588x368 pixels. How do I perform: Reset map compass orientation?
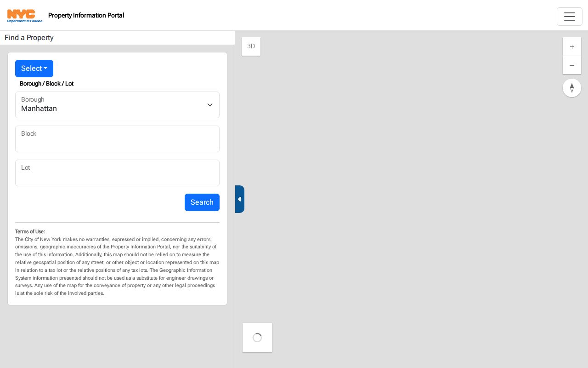point(572,88)
